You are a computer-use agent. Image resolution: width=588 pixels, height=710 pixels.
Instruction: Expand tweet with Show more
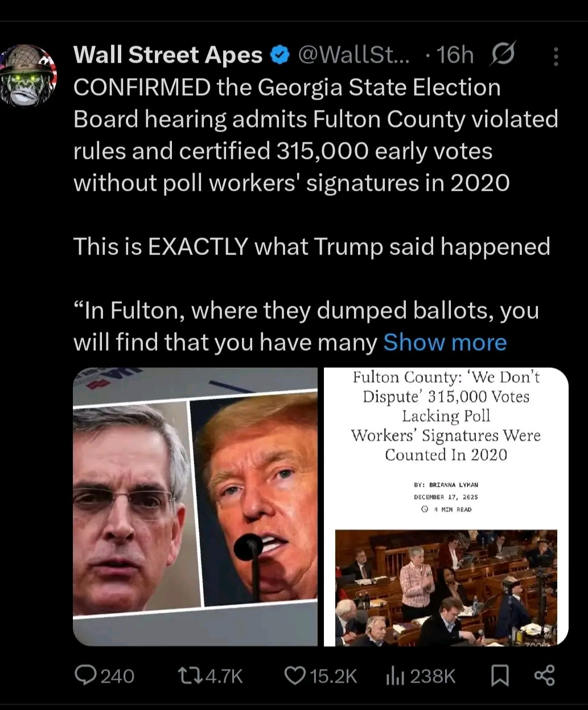click(445, 343)
